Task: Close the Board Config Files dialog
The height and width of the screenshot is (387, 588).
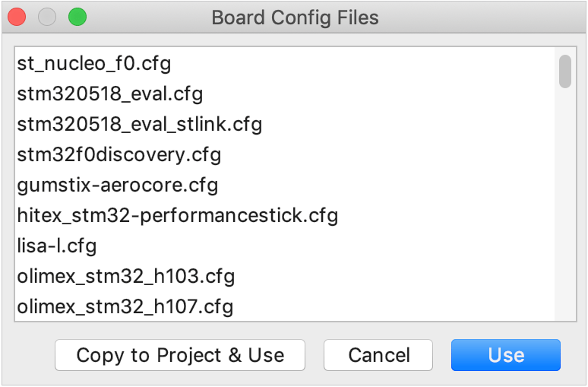Action: click(17, 17)
